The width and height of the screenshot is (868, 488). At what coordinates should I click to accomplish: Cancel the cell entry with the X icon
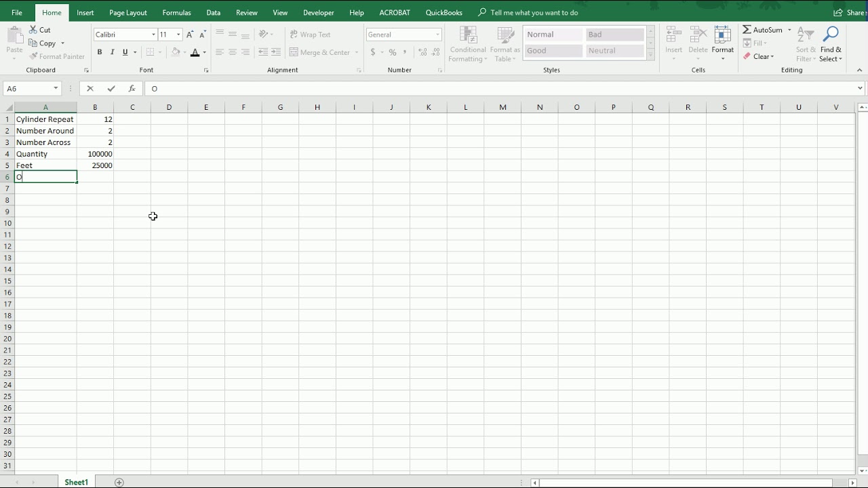(90, 89)
